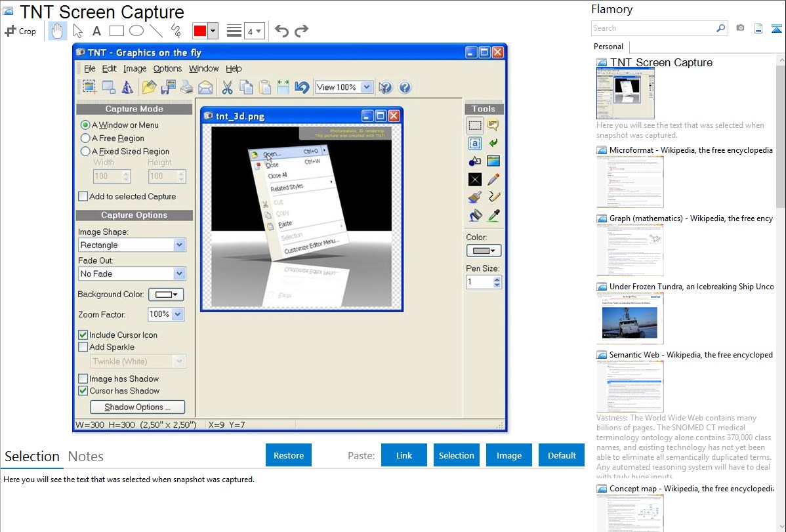
Task: Open the Under Frozen Tundra snapshot thumbnail
Action: [630, 318]
